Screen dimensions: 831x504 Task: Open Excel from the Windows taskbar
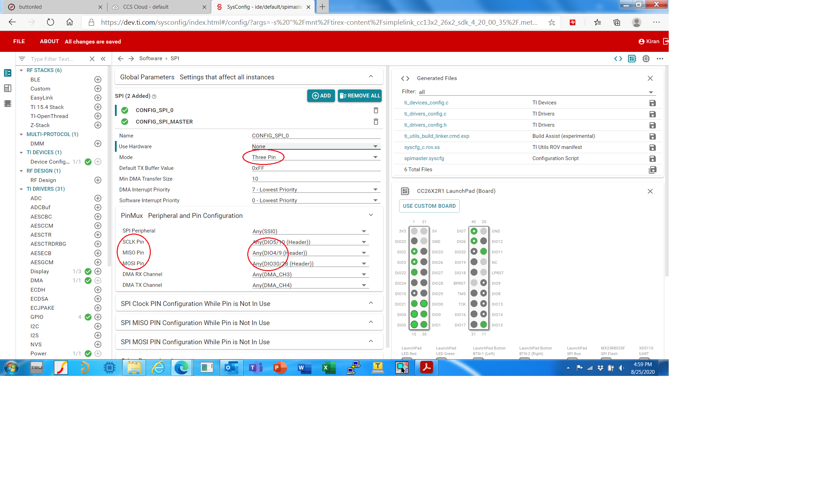pos(328,368)
